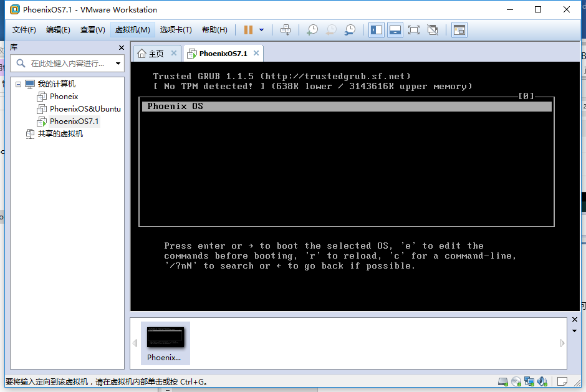Close the PhoenixOS7.1 tab
This screenshot has width=586, height=392.
click(256, 53)
